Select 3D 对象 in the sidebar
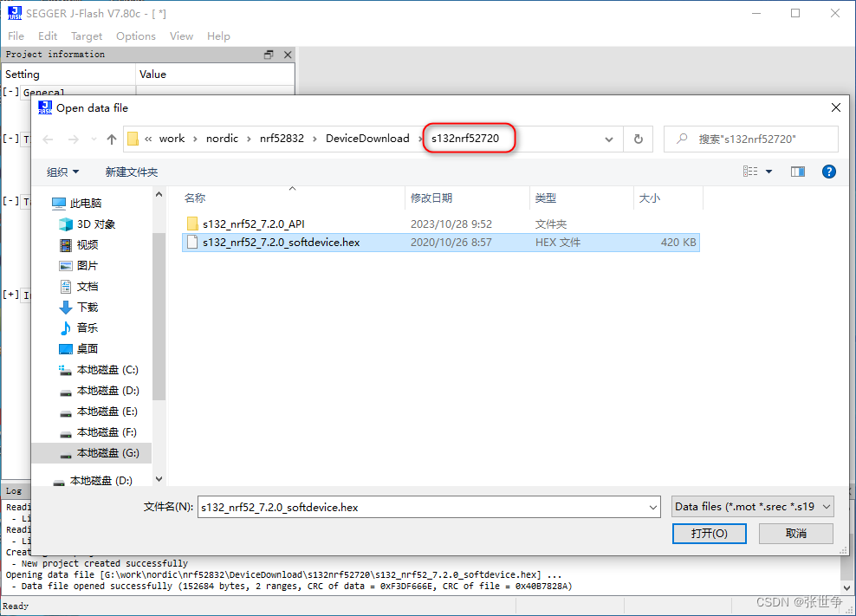Viewport: 856px width, 616px height. click(95, 224)
